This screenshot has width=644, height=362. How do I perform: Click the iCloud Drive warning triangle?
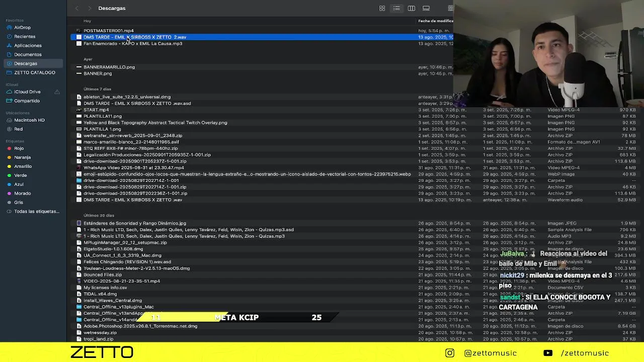(x=57, y=92)
